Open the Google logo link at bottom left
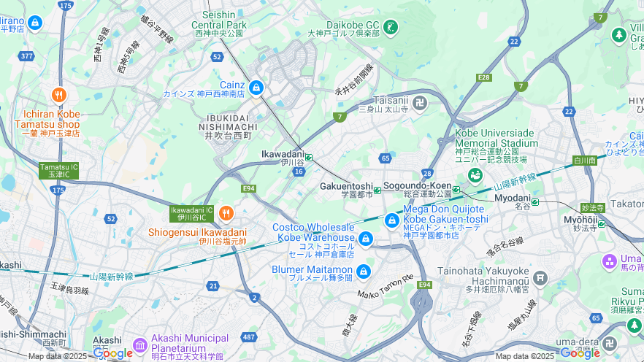 [x=112, y=353]
